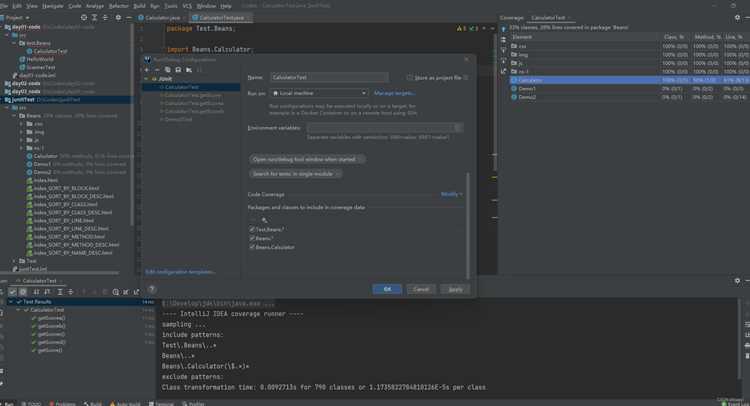Image resolution: width=750 pixels, height=406 pixels.
Task: Toggle show passed tests icon
Action: pos(13,292)
